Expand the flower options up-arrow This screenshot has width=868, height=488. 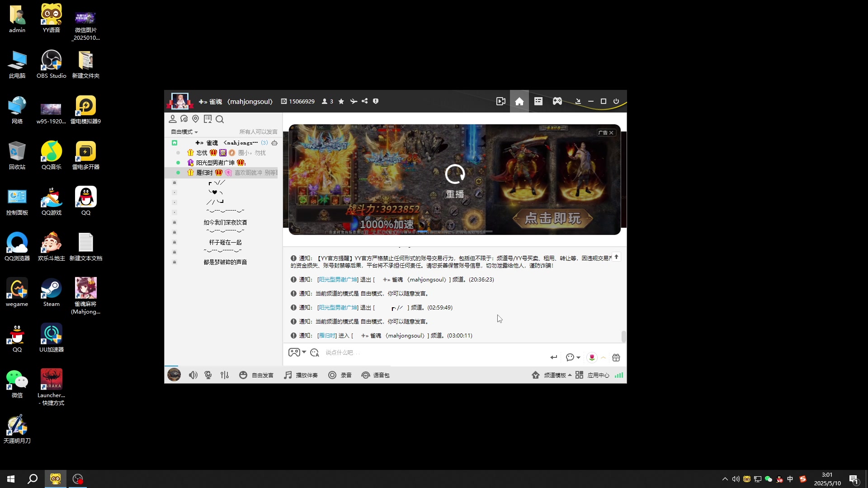[x=603, y=357]
